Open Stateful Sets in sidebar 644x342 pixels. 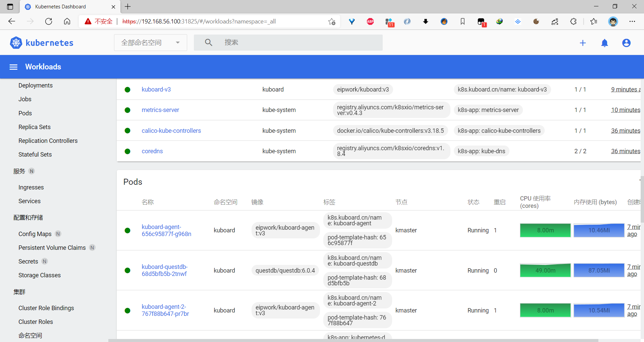pyautogui.click(x=35, y=155)
